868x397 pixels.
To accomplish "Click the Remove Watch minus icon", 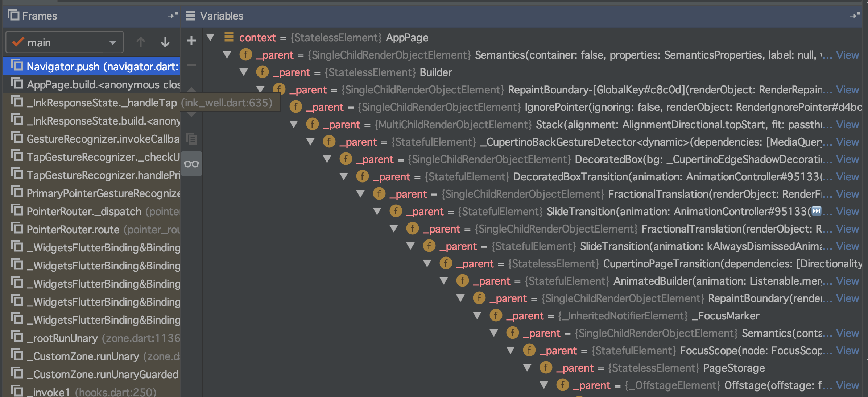I will (191, 66).
